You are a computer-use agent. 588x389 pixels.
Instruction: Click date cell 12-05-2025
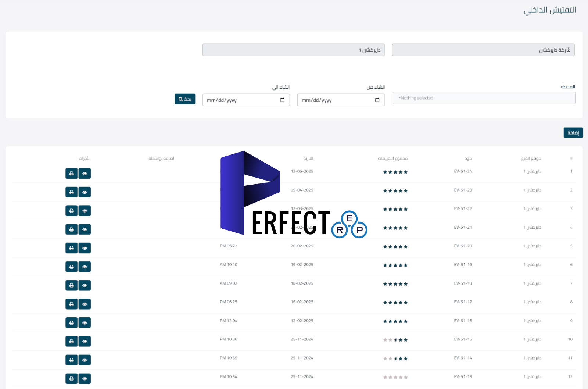pyautogui.click(x=302, y=171)
